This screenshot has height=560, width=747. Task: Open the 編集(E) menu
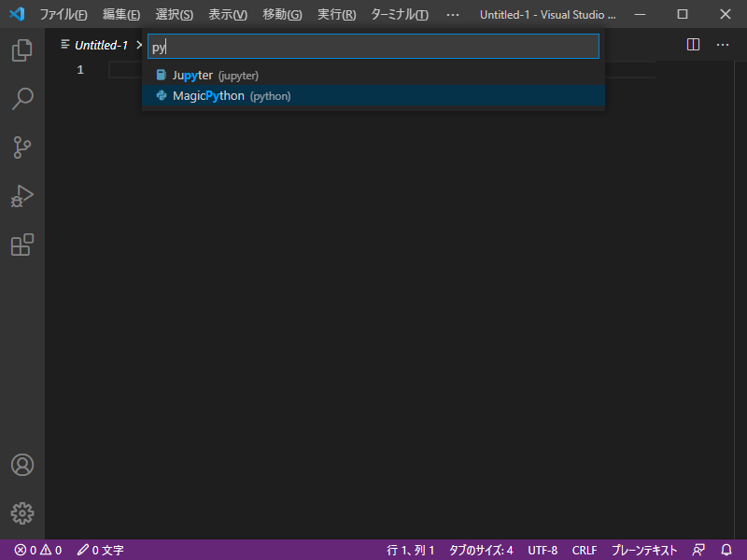click(x=121, y=14)
